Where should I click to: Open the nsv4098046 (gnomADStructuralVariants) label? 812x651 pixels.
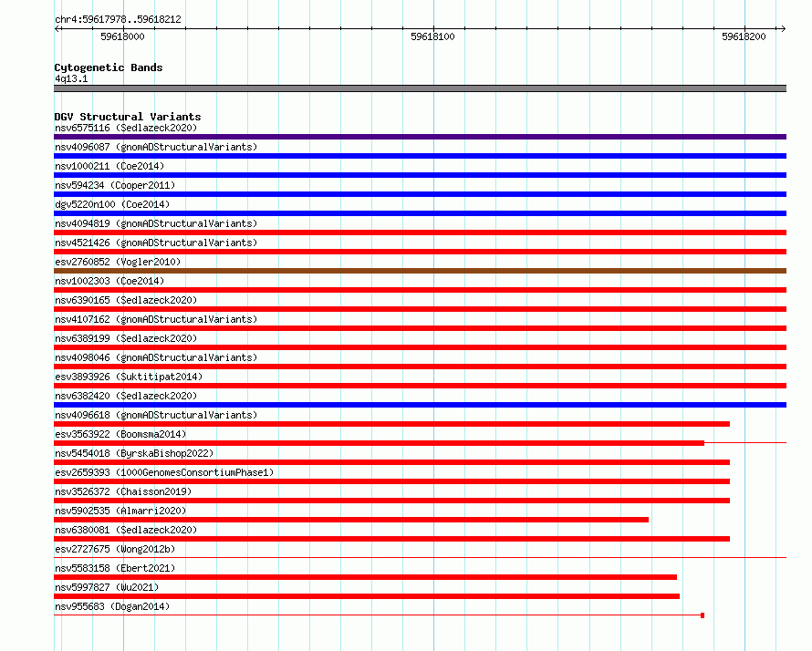coord(156,357)
